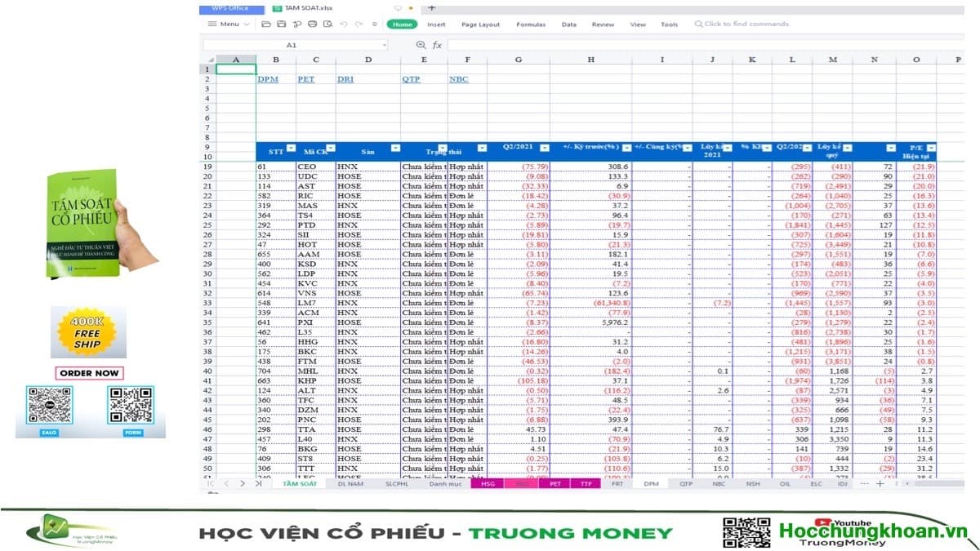Click the find commands search box
The height and width of the screenshot is (551, 980).
point(746,24)
